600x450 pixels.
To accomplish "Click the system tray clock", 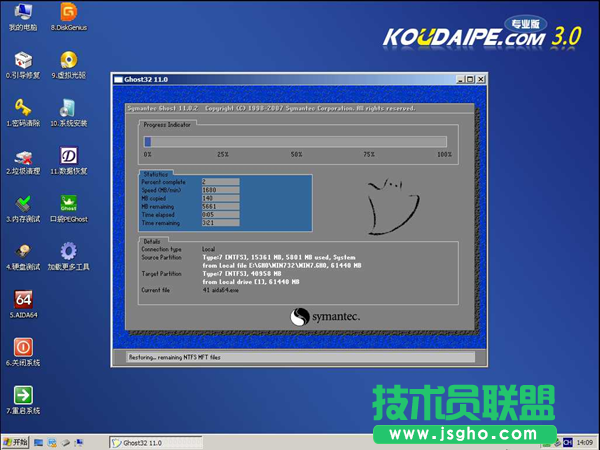I will 585,442.
